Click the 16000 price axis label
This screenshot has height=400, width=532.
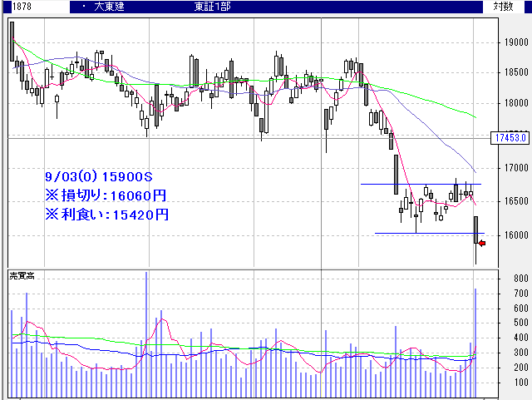click(x=514, y=235)
